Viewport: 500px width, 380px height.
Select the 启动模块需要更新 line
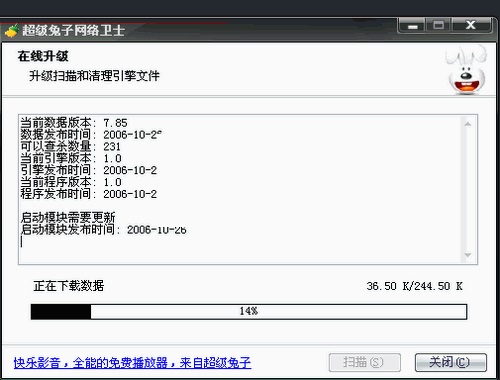(68, 218)
